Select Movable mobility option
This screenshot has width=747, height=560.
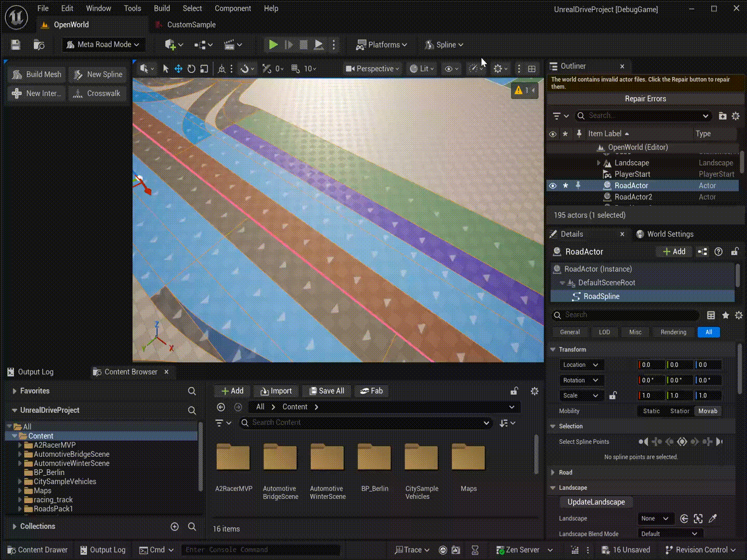(x=708, y=411)
